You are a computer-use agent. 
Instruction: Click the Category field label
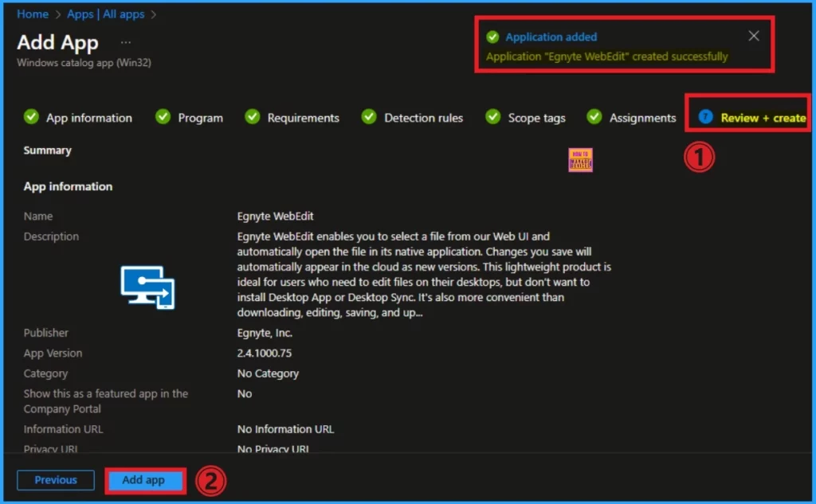(x=45, y=373)
